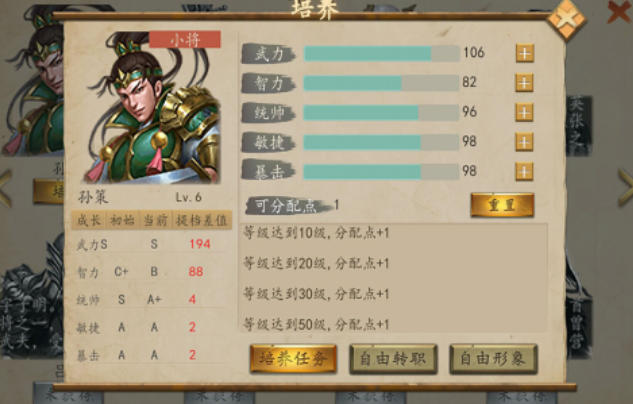This screenshot has height=404, width=633.
Task: Go to next hero with right arrow
Action: pyautogui.click(x=625, y=188)
